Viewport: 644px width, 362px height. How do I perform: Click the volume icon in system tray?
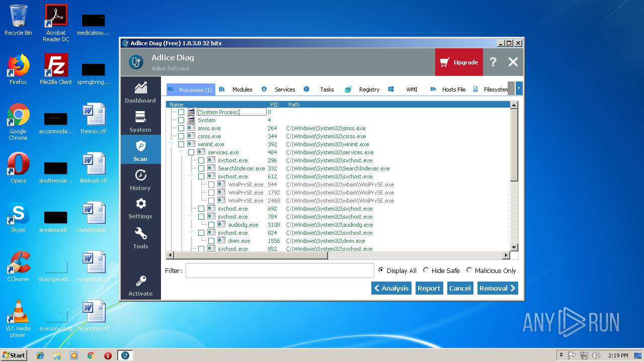596,355
